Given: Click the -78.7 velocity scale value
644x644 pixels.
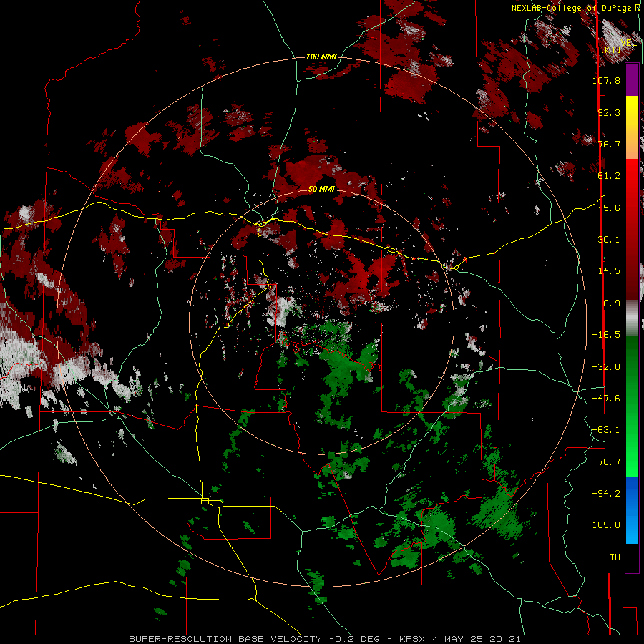Looking at the screenshot, I should point(606,462).
